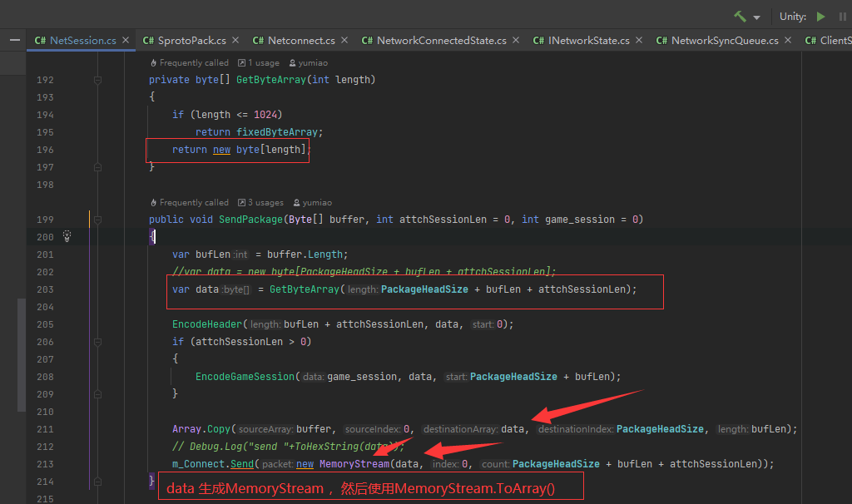Viewport: 852px width, 504px height.
Task: Close the NetworkSyncQueue.cs tab
Action: point(788,40)
